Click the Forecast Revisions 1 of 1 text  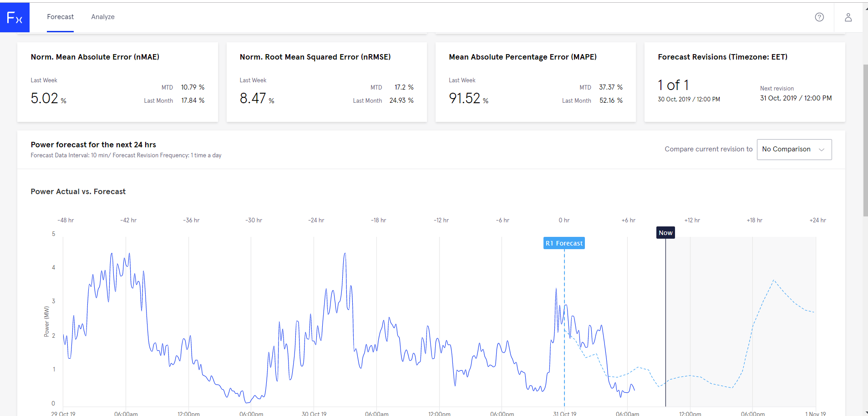673,85
